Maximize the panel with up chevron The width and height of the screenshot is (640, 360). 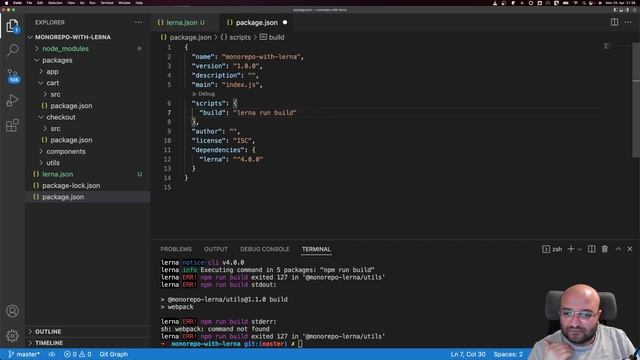pyautogui.click(x=618, y=249)
